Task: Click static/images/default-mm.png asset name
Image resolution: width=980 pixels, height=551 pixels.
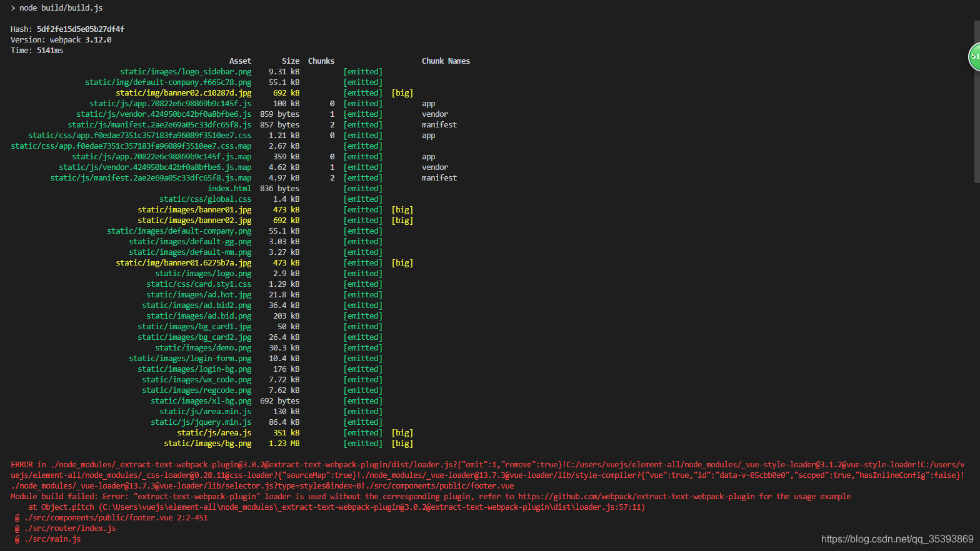Action: click(x=190, y=252)
